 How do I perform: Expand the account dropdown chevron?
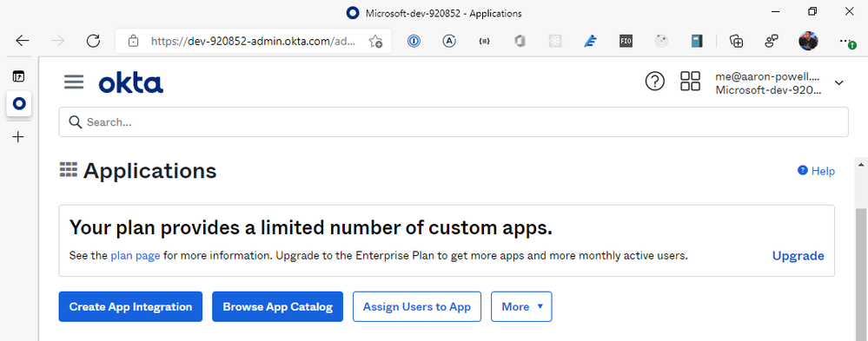tap(838, 83)
